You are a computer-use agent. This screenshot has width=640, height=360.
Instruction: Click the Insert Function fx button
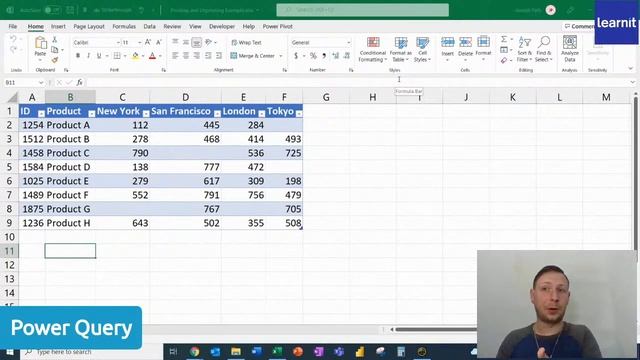coord(80,82)
